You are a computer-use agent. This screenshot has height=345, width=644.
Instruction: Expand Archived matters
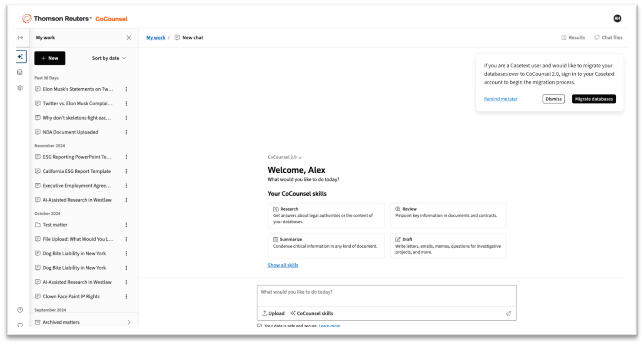83,322
